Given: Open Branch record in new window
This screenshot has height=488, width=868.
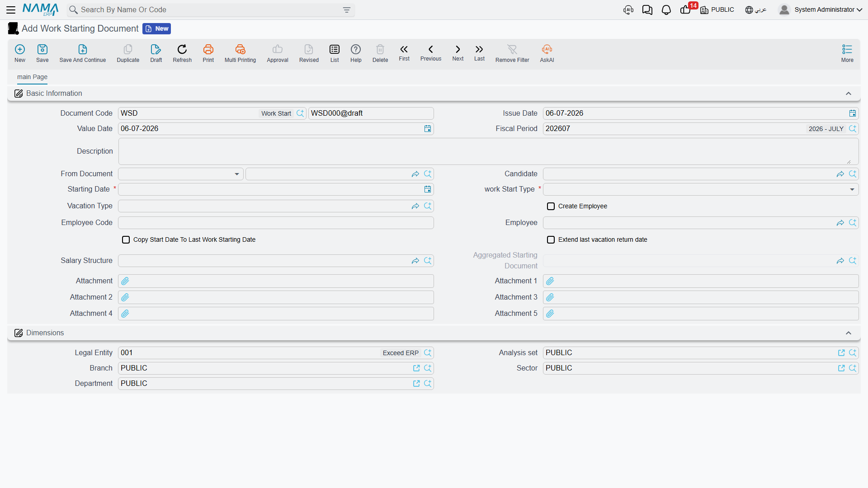Looking at the screenshot, I should pyautogui.click(x=416, y=368).
